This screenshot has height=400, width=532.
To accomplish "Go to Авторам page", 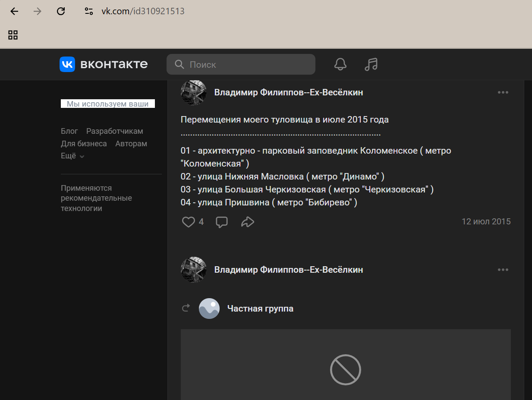I will coord(131,144).
